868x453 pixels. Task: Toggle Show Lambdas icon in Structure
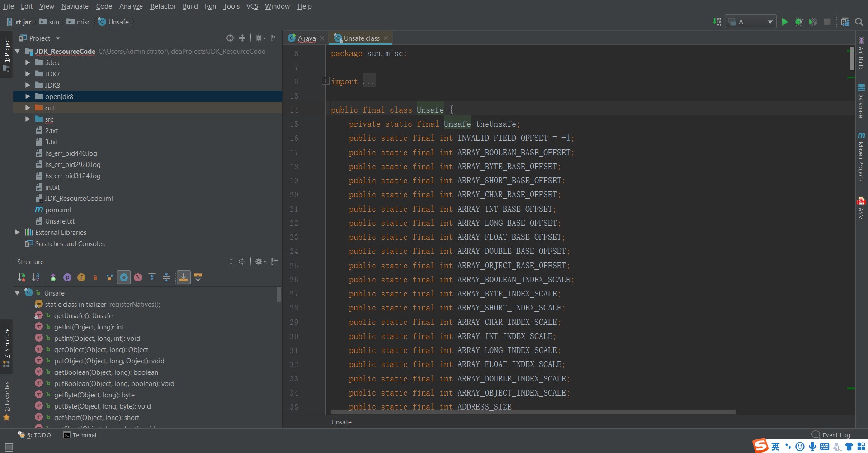pyautogui.click(x=138, y=277)
